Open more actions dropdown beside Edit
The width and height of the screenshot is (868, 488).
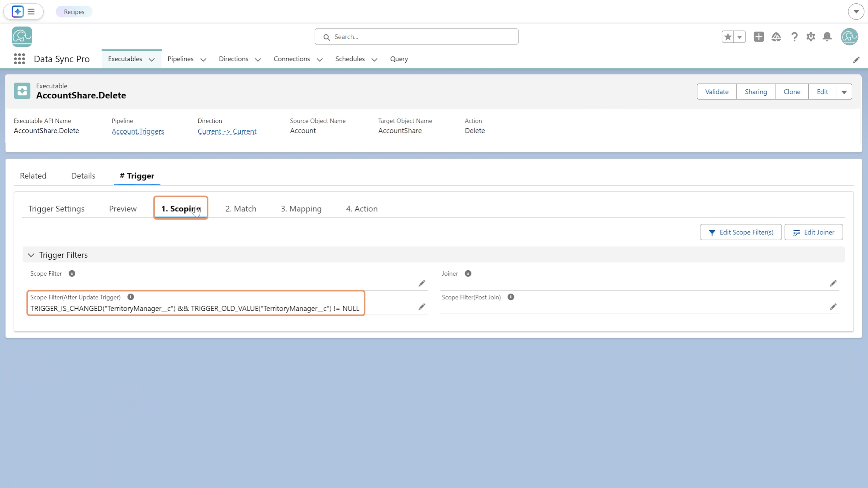844,92
